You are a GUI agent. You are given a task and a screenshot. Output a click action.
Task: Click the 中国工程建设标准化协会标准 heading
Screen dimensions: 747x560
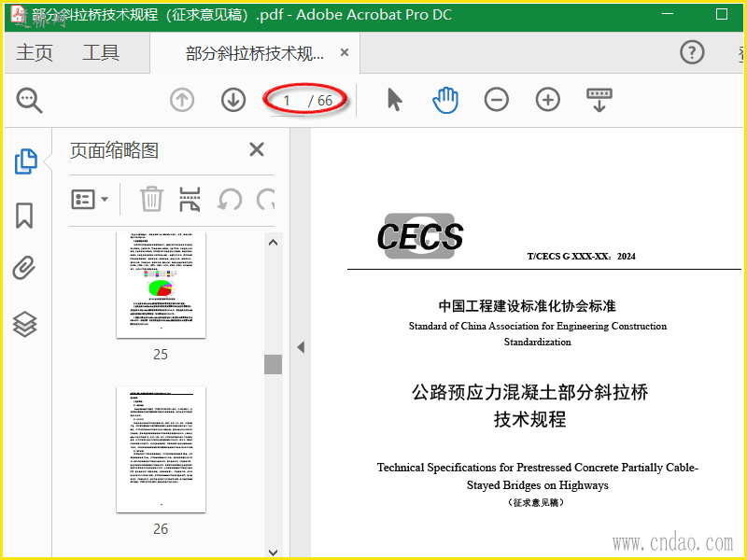click(x=528, y=306)
